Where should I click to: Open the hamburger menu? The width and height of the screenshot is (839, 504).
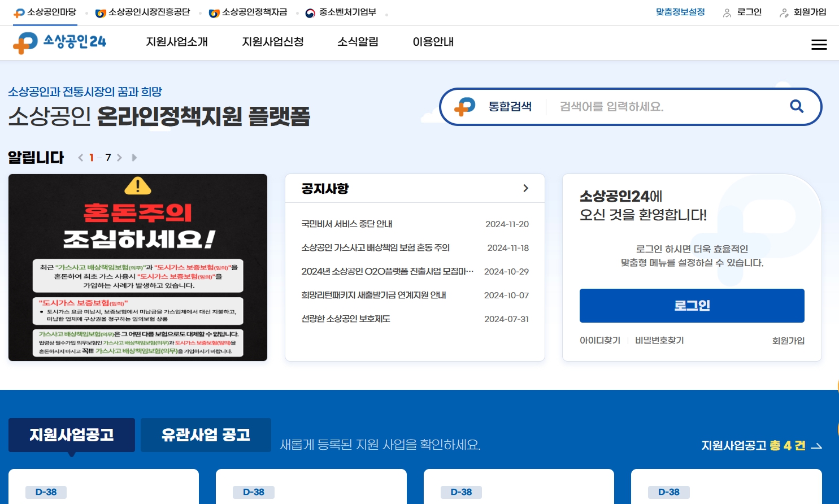tap(819, 45)
